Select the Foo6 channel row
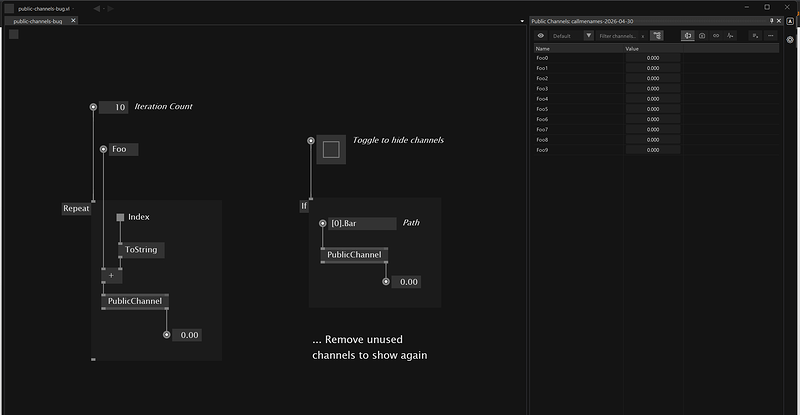 click(656, 119)
